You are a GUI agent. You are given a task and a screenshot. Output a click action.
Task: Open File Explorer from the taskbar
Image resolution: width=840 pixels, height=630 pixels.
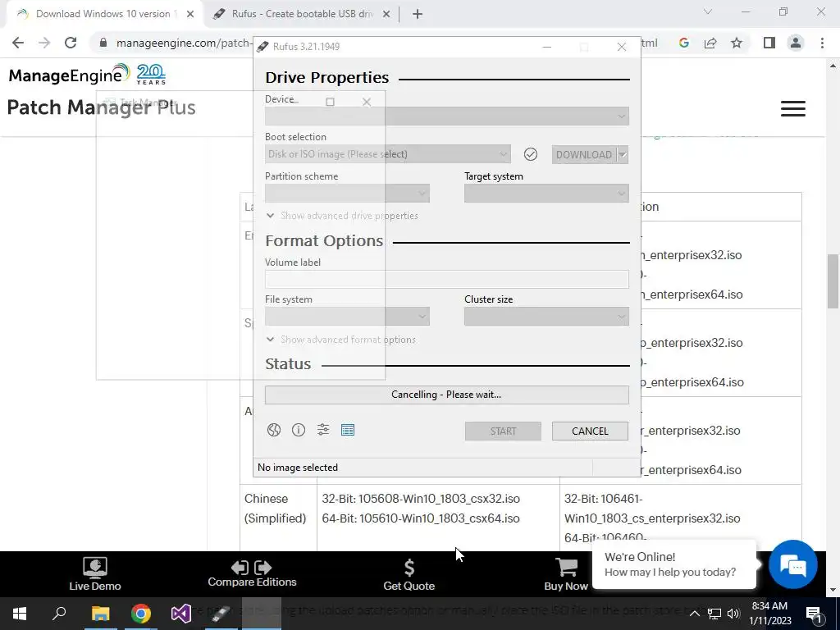(x=100, y=614)
